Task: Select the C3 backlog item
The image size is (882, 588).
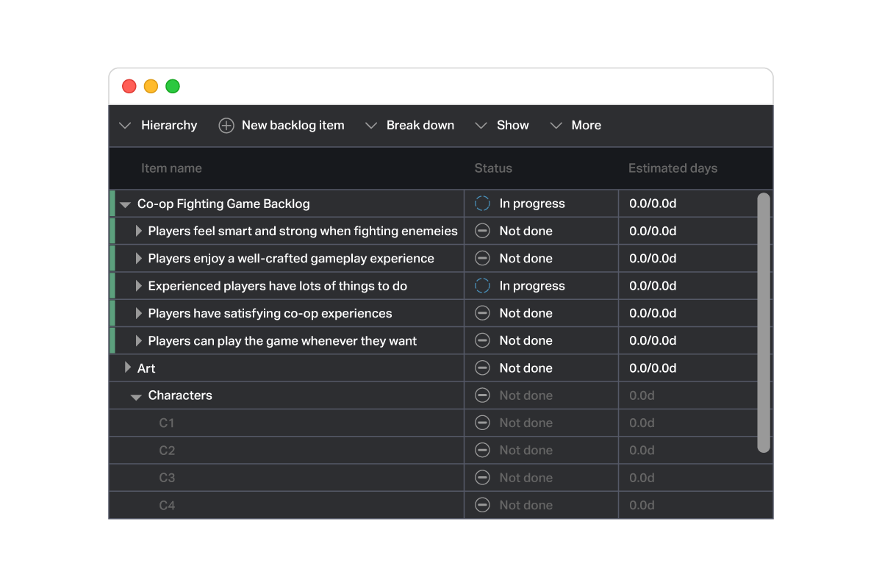Action: pyautogui.click(x=167, y=477)
